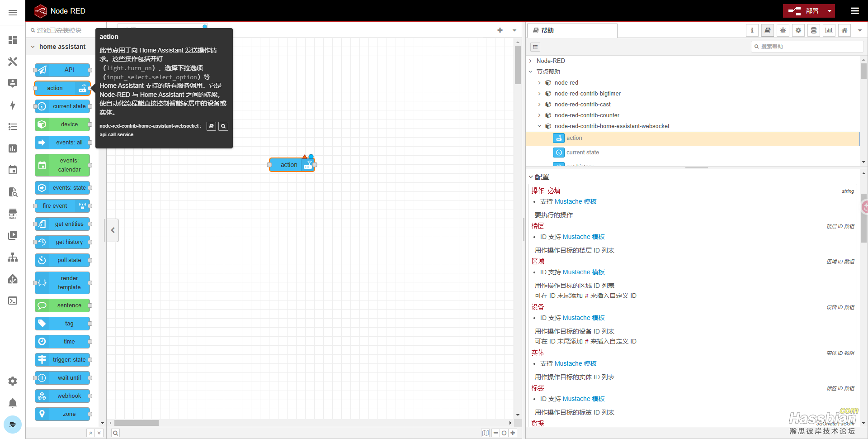This screenshot has width=868, height=439.
Task: Click search magnifier icon in action tooltip
Action: (x=223, y=126)
